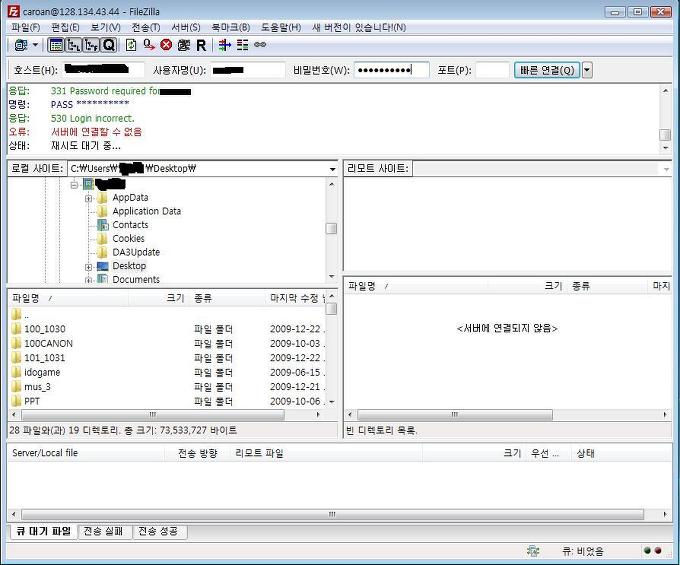Click the local file list horizontal scrollbar

tap(153, 415)
